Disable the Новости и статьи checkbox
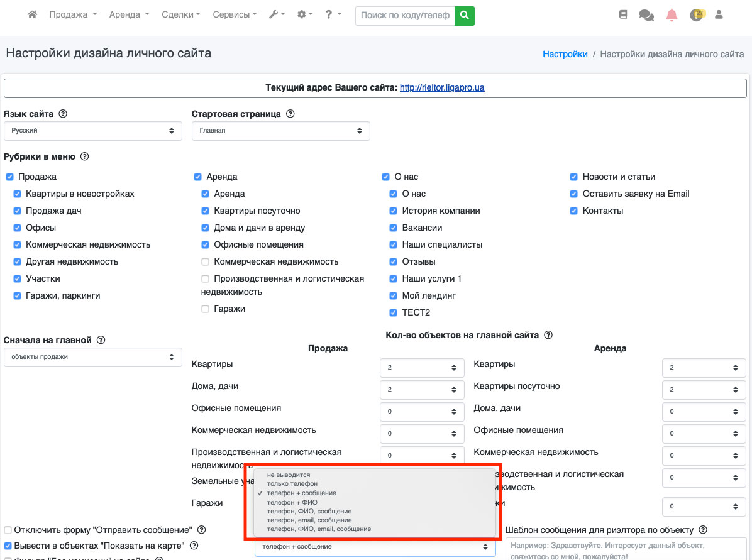 (574, 177)
